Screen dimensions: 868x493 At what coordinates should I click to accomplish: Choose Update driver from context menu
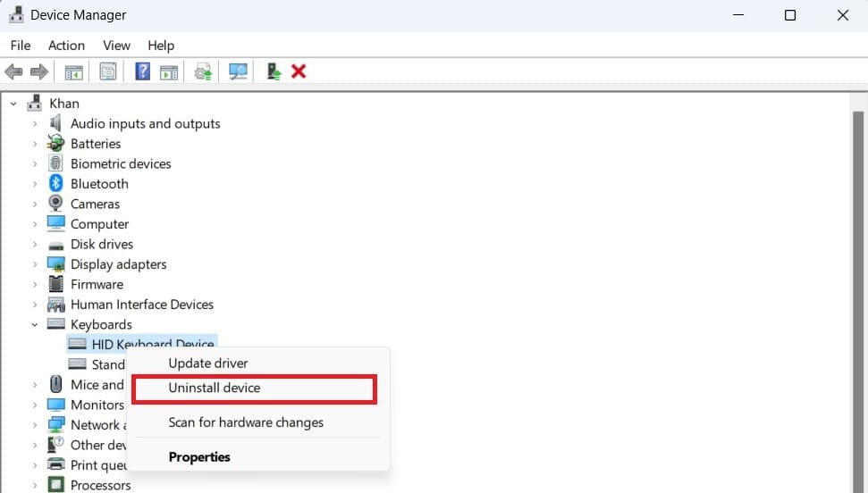click(x=208, y=363)
